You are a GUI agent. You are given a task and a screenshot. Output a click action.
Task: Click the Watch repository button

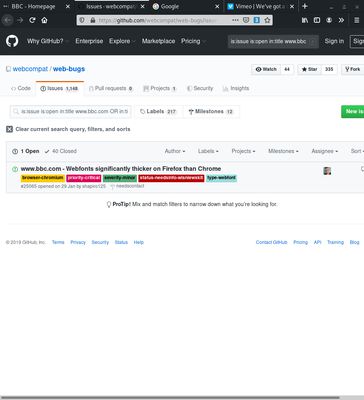click(x=266, y=69)
